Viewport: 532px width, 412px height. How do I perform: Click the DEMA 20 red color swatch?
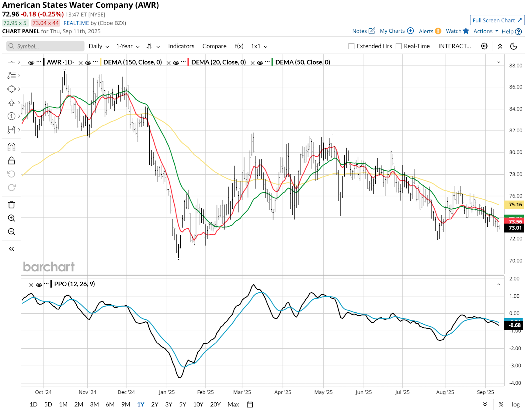click(189, 62)
